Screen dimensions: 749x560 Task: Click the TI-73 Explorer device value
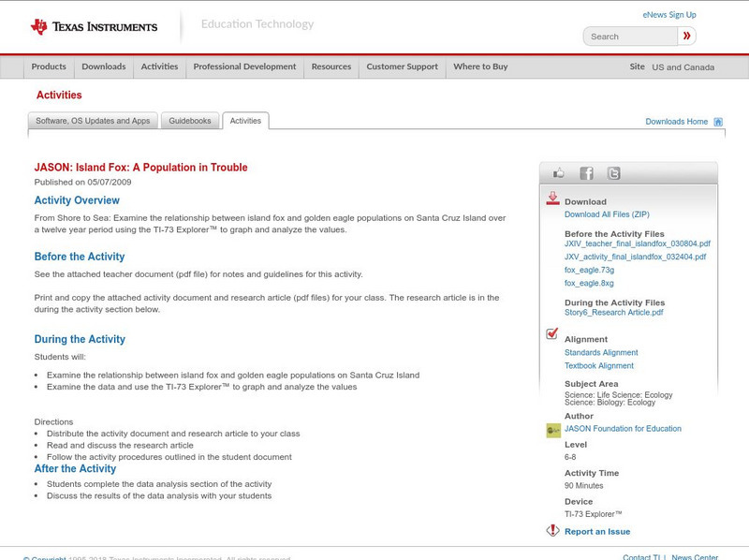pos(594,514)
